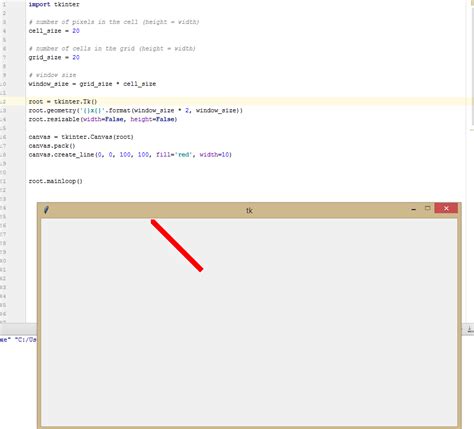
Task: Click the 'window_size = grid_size * cell_size' line
Action: (92, 84)
